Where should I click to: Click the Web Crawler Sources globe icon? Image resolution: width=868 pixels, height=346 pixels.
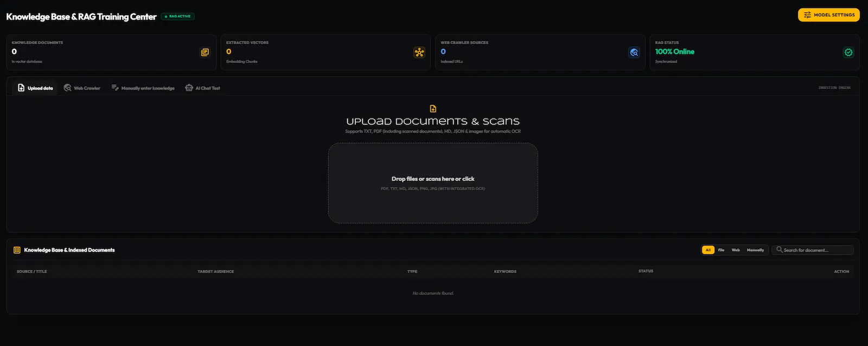coord(634,52)
